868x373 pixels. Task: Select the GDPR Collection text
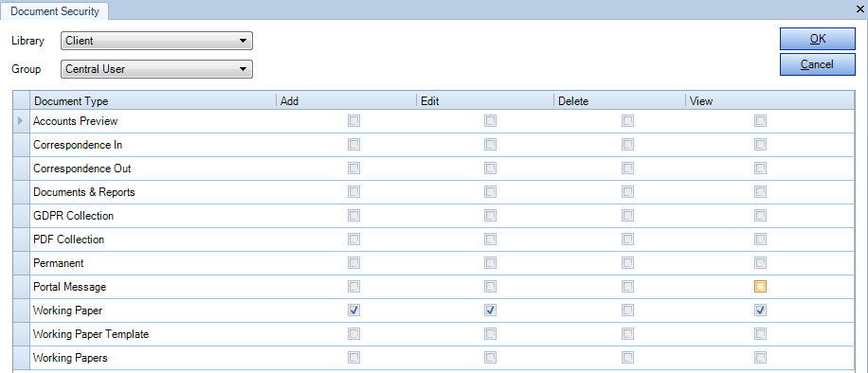pyautogui.click(x=73, y=216)
